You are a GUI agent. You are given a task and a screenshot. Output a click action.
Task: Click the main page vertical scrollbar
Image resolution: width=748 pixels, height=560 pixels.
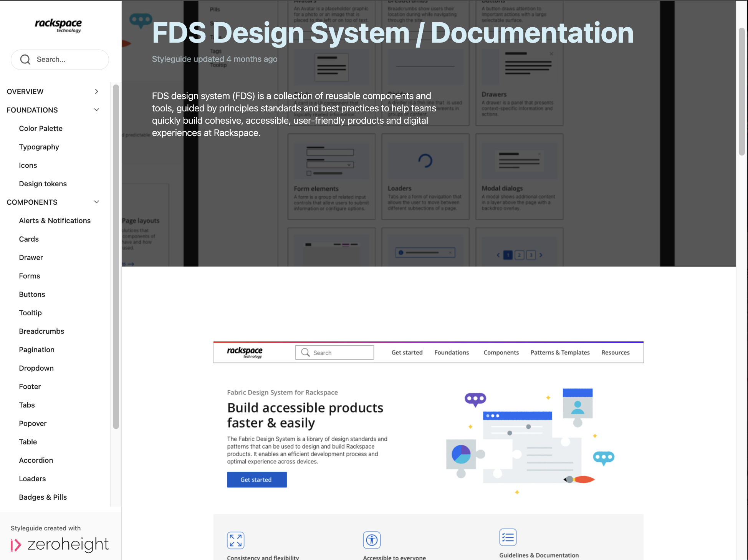(741, 92)
